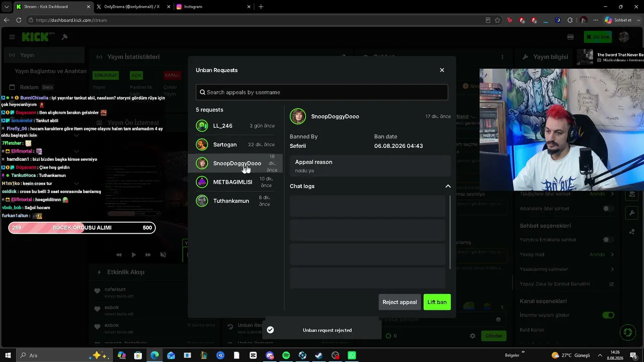Click SnoopDoggyDooo avatar in detail pane
Viewport: 644px width, 362px height.
[x=298, y=116]
